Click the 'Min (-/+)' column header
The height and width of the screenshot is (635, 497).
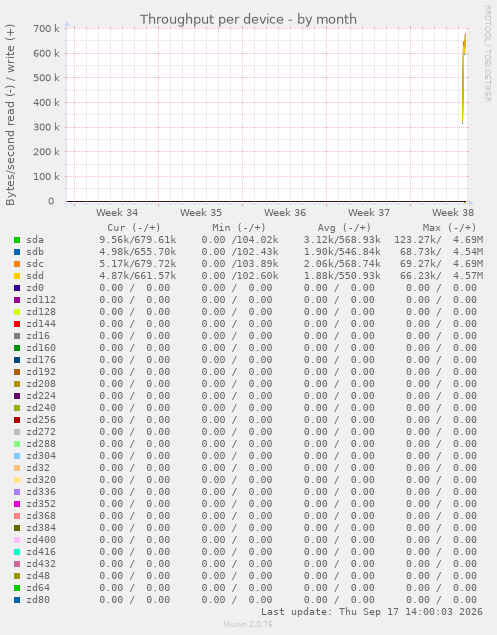[239, 228]
